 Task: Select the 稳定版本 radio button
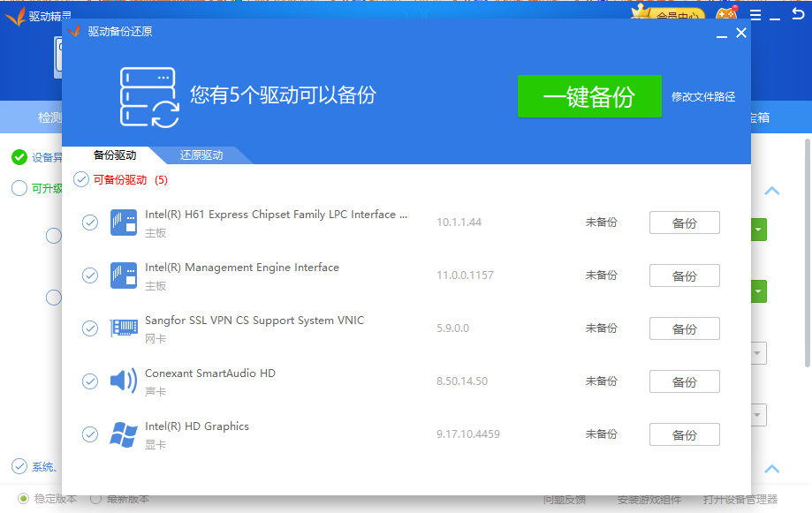pyautogui.click(x=24, y=499)
